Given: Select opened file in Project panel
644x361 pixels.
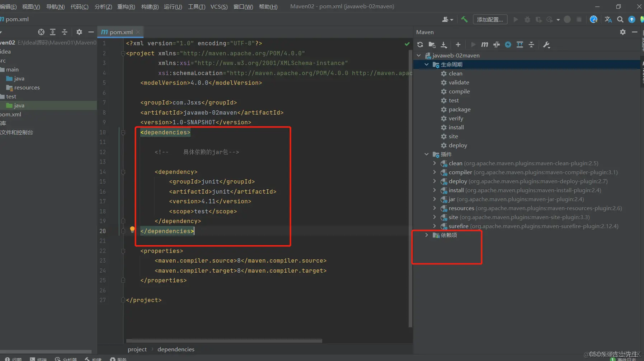Looking at the screenshot, I should [41, 32].
